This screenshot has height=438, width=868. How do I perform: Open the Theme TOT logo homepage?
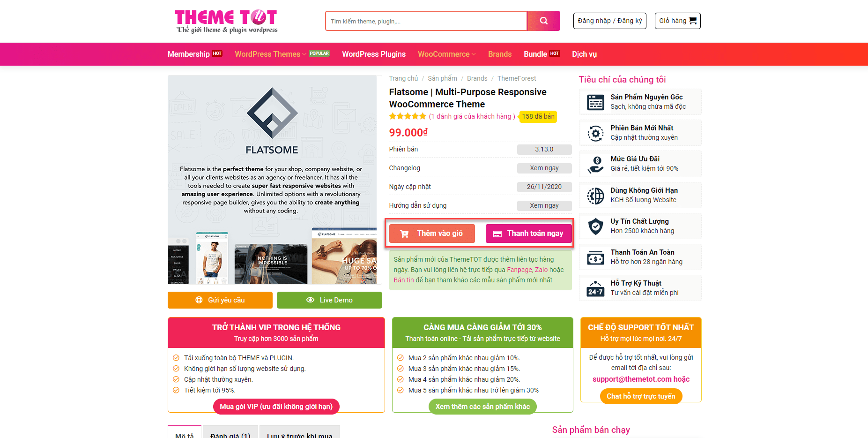(x=226, y=22)
